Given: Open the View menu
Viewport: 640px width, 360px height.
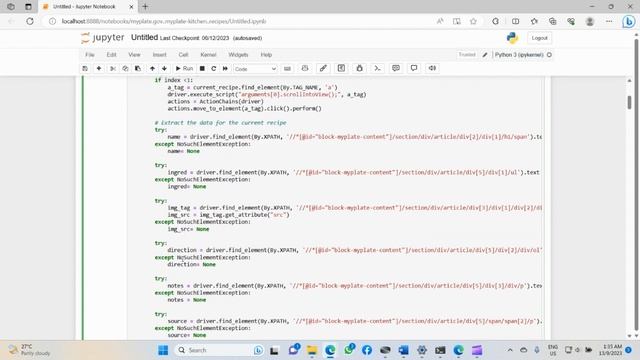Looking at the screenshot, I should [134, 55].
